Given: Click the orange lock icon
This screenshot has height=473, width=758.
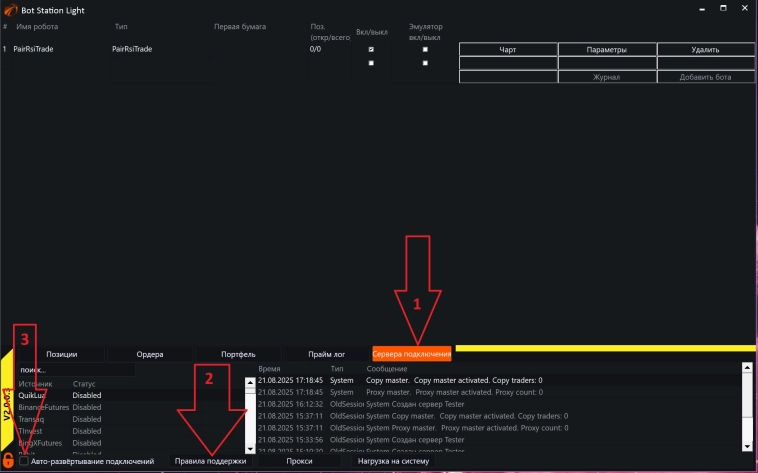Looking at the screenshot, I should [8, 461].
